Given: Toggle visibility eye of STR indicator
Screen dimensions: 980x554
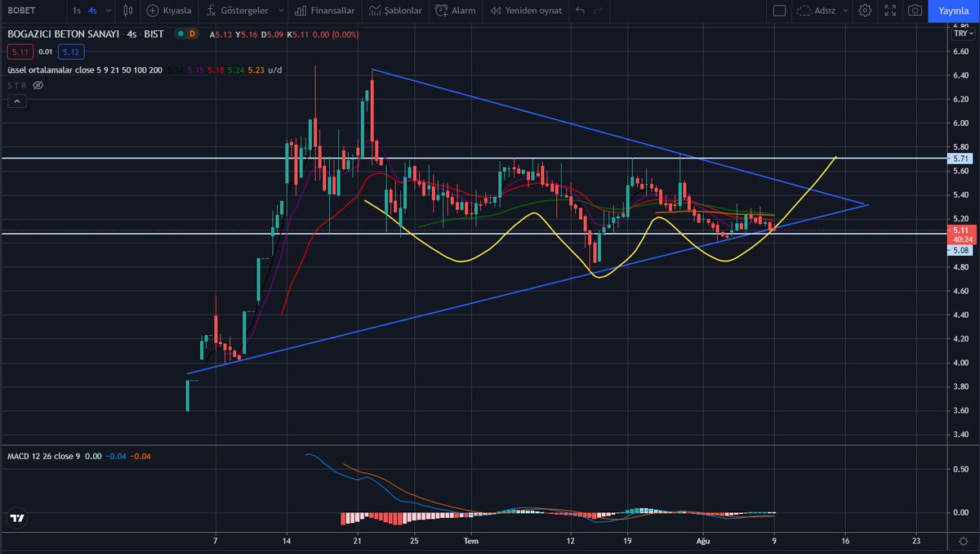Looking at the screenshot, I should [38, 85].
